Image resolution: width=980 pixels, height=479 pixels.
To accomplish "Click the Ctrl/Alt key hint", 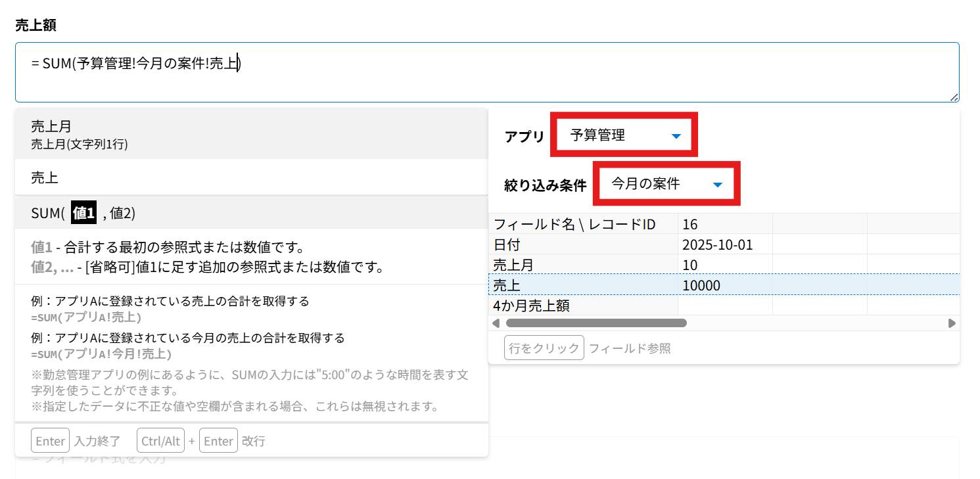I will tap(160, 441).
